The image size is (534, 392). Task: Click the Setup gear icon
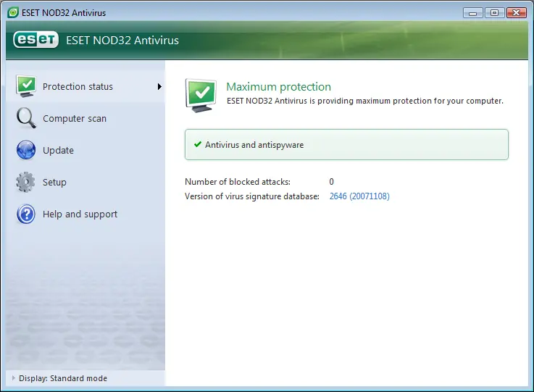25,182
